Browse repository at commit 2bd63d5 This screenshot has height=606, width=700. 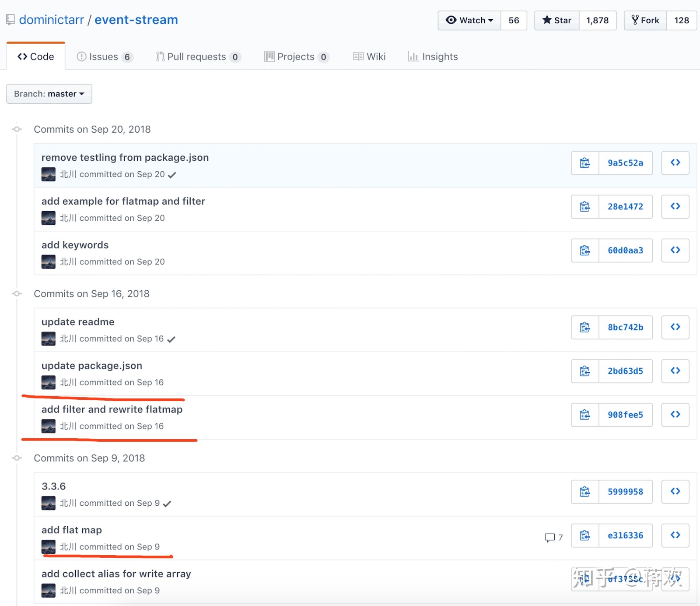point(675,371)
